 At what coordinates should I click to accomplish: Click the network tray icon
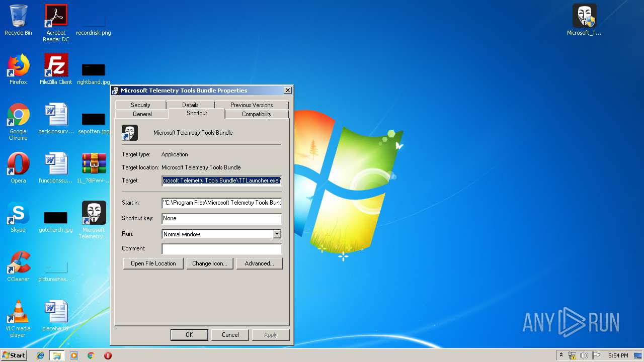point(572,355)
